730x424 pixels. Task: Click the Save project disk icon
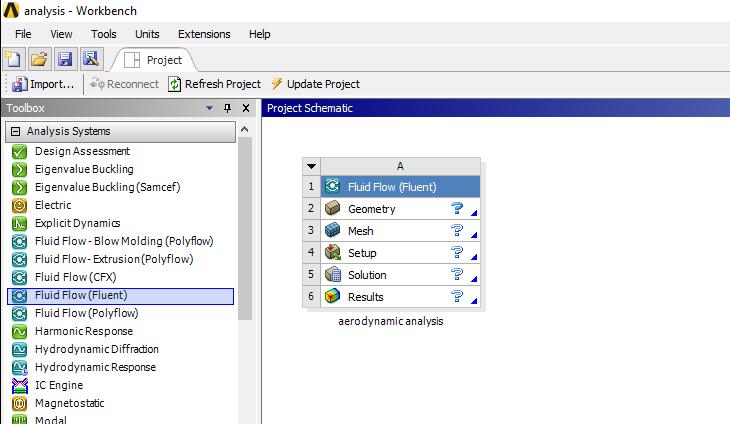tap(66, 59)
